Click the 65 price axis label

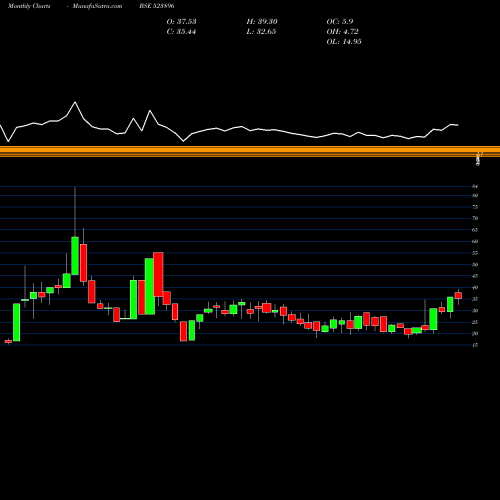click(475, 230)
